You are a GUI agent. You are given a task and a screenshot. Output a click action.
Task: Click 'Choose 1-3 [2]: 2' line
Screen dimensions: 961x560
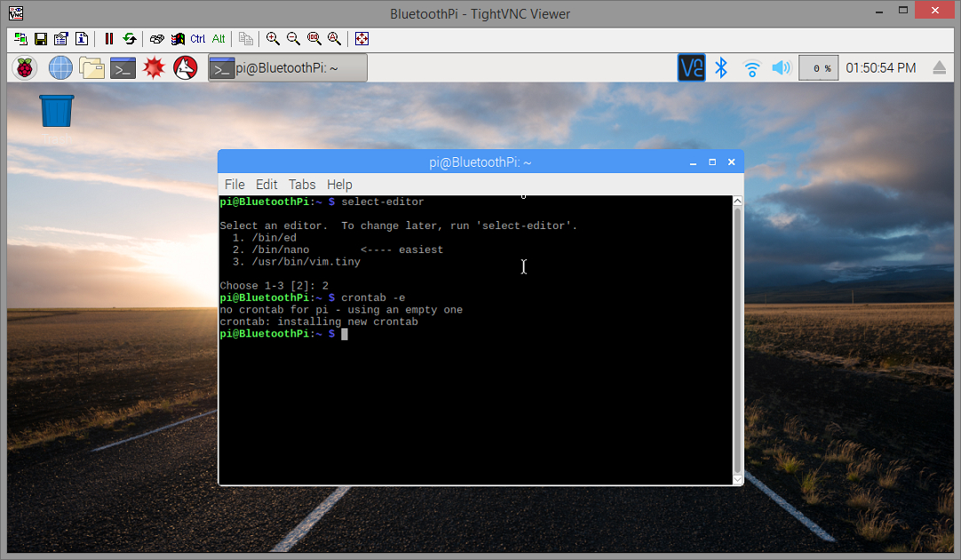274,286
